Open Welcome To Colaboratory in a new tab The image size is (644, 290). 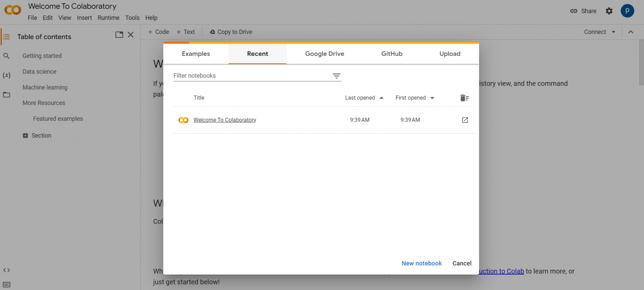click(465, 120)
